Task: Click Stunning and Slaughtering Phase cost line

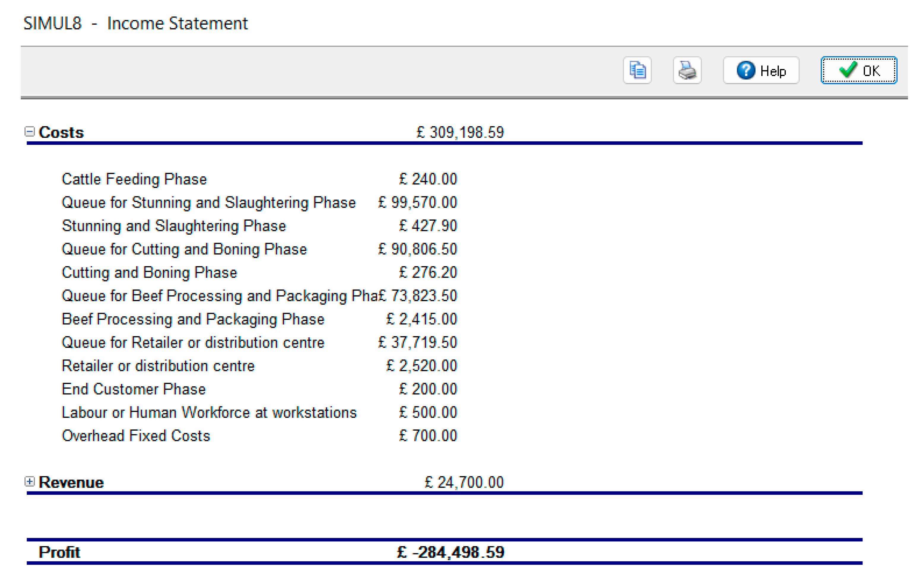Action: point(174,226)
